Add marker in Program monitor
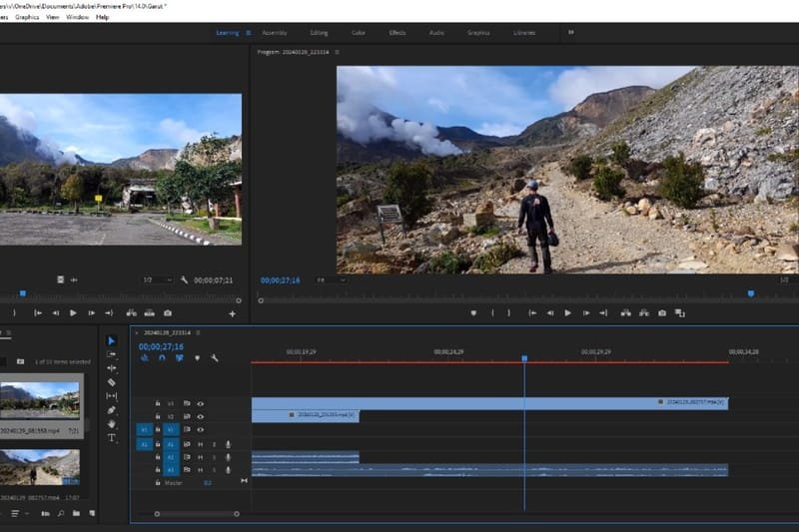The height and width of the screenshot is (532, 799). (473, 313)
